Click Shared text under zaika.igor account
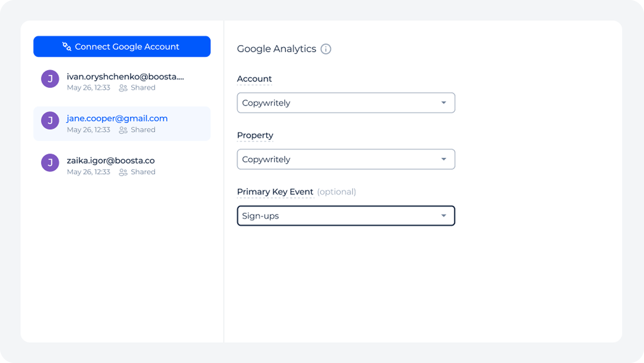The height and width of the screenshot is (363, 644). (143, 172)
